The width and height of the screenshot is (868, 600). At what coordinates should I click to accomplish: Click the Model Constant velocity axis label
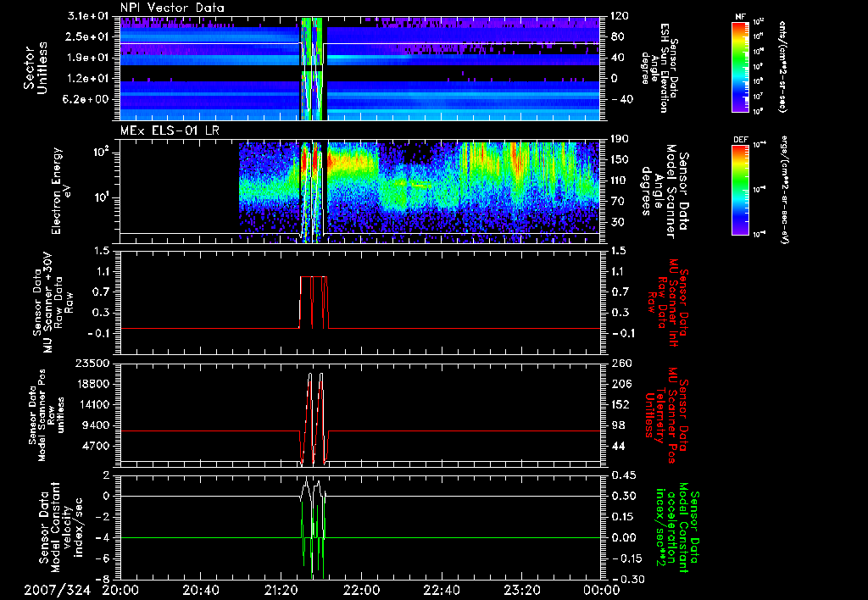point(60,525)
